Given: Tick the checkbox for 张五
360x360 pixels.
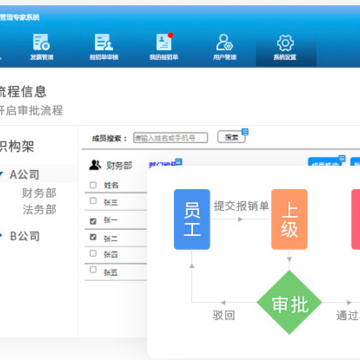Looking at the screenshot, I should pyautogui.click(x=93, y=269).
